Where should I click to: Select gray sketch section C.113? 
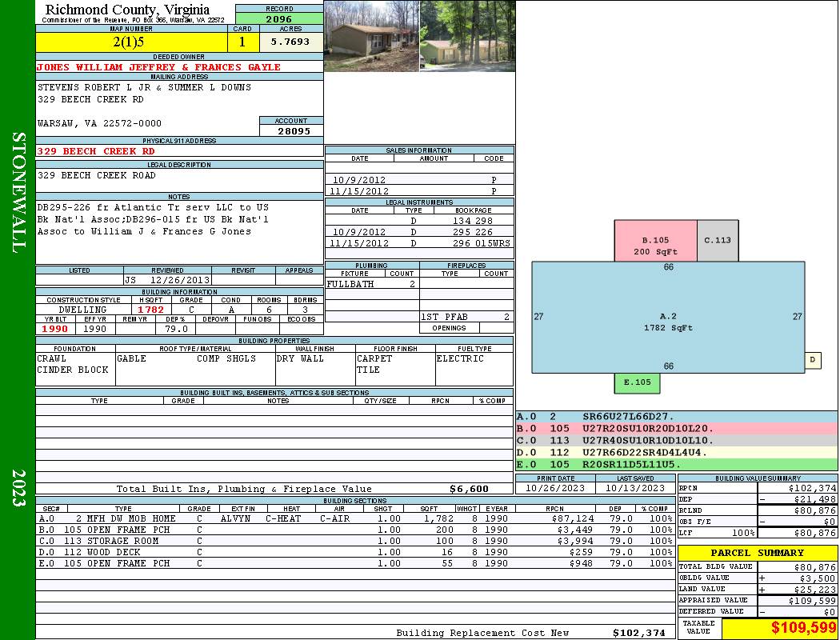(x=718, y=241)
